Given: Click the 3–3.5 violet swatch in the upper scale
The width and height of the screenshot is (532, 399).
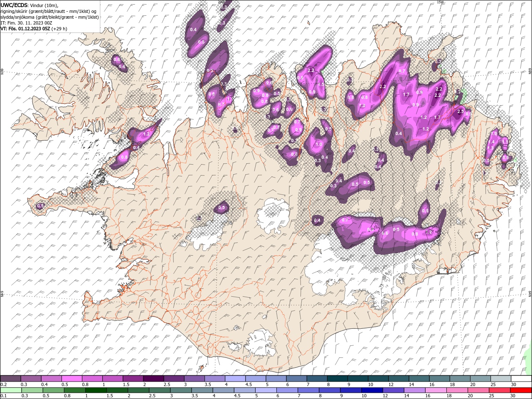Looking at the screenshot, I should coord(194,379).
